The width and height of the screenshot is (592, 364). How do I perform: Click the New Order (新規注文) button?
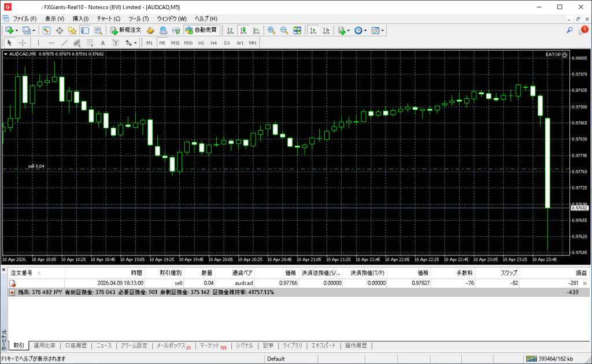point(125,30)
